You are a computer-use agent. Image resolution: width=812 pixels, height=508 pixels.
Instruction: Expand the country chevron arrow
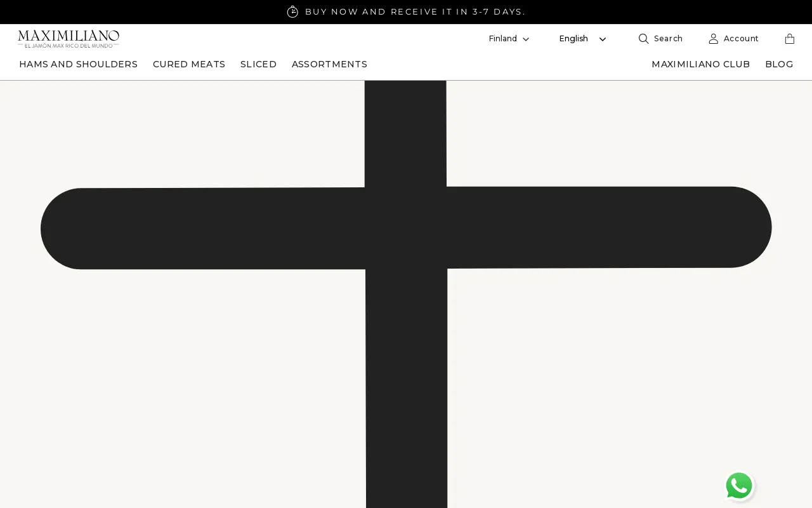[526, 39]
